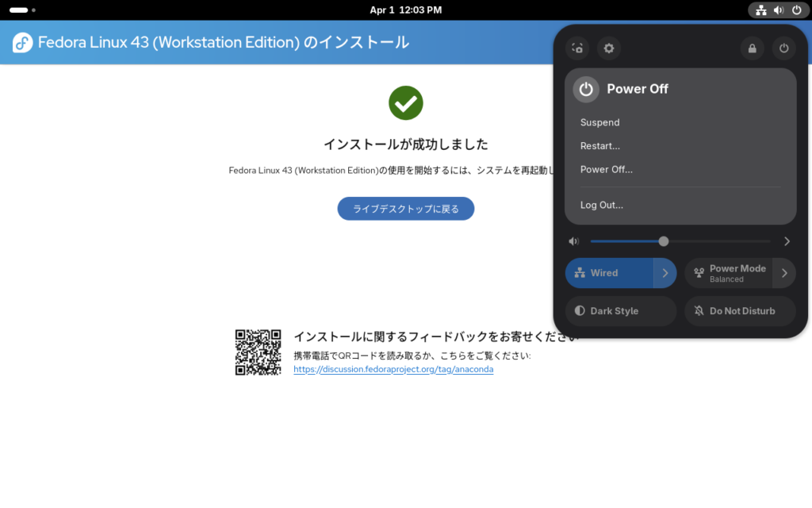Click the ライブデスクトップに戻る button

click(405, 209)
